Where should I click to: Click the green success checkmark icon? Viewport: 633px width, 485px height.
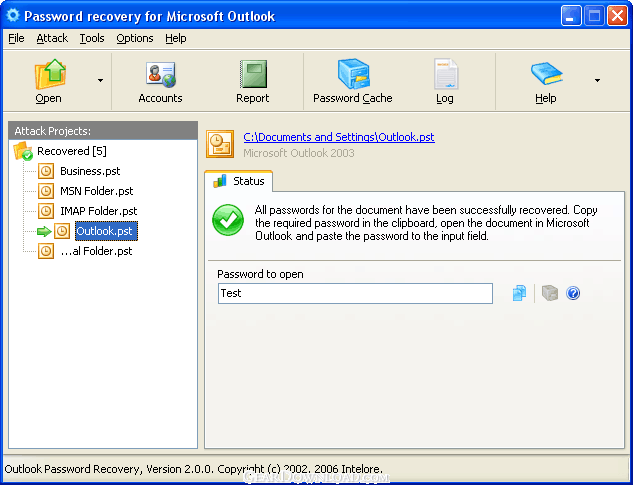pyautogui.click(x=228, y=220)
